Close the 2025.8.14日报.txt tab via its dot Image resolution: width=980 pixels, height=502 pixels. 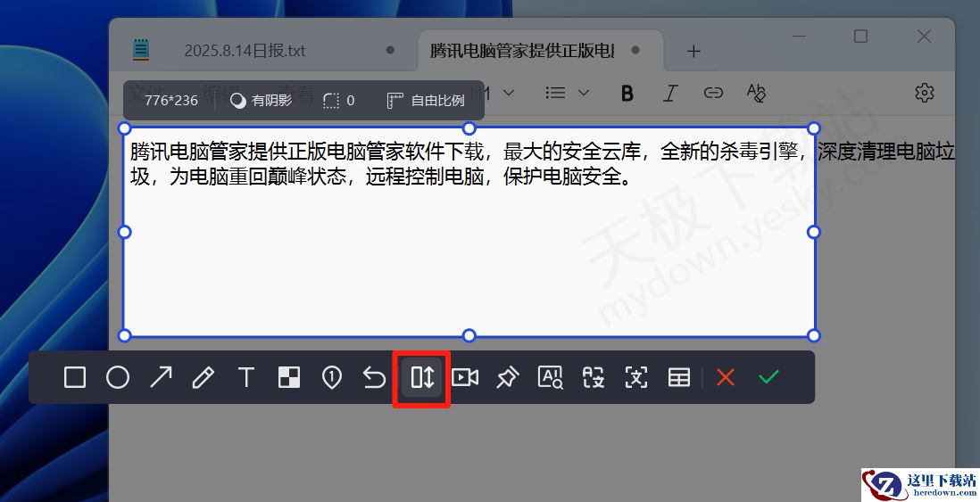(x=390, y=50)
